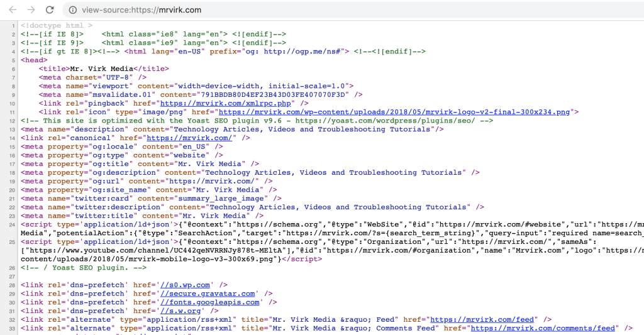644x335 pixels.
Task: Open the //secure.gravatar.com link
Action: [x=208, y=294]
